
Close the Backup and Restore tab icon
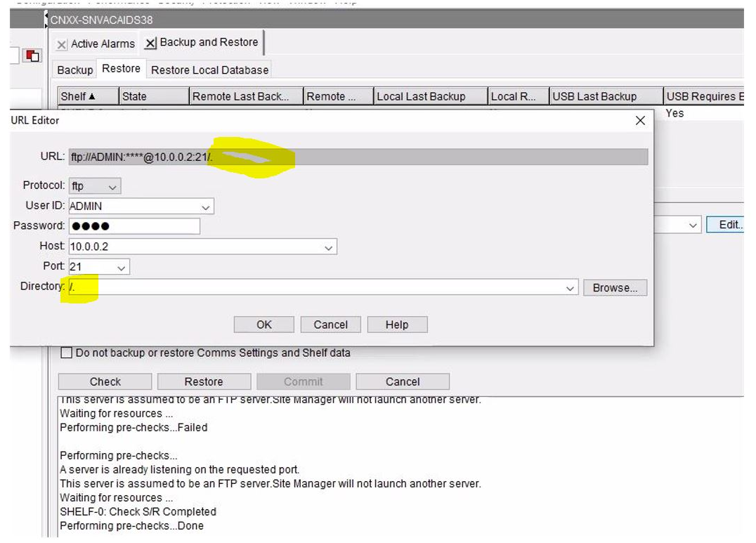tap(150, 44)
